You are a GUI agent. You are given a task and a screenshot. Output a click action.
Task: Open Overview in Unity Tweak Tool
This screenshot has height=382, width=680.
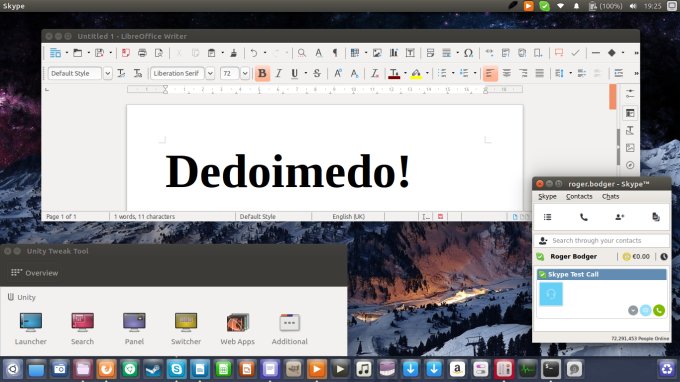(x=34, y=273)
